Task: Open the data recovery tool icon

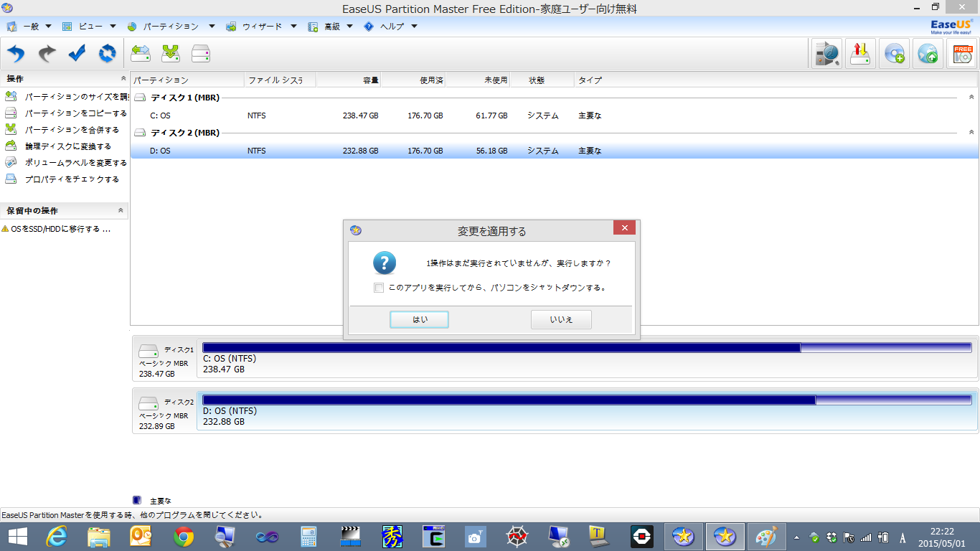Action: (826, 54)
